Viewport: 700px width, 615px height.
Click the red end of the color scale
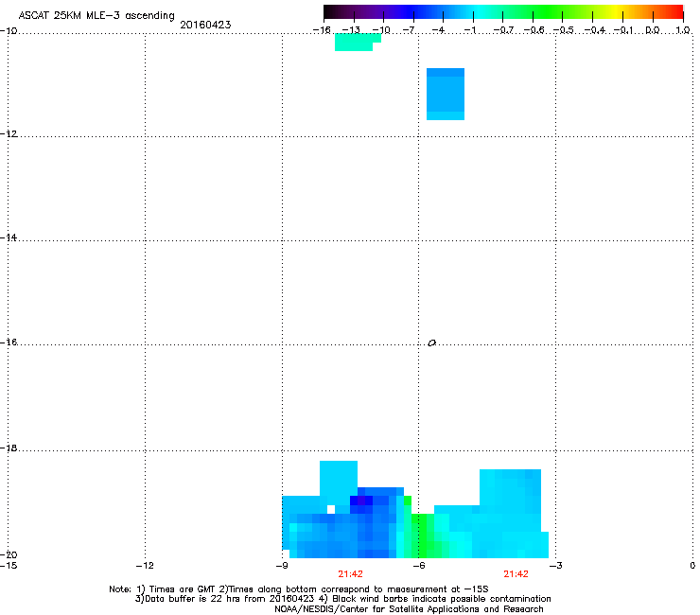tap(677, 11)
